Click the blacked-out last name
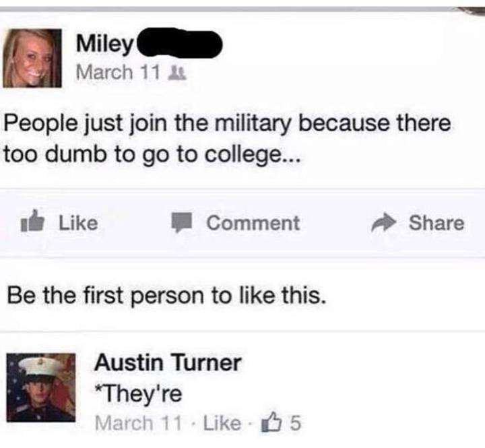This screenshot has height=448, width=485. (179, 42)
